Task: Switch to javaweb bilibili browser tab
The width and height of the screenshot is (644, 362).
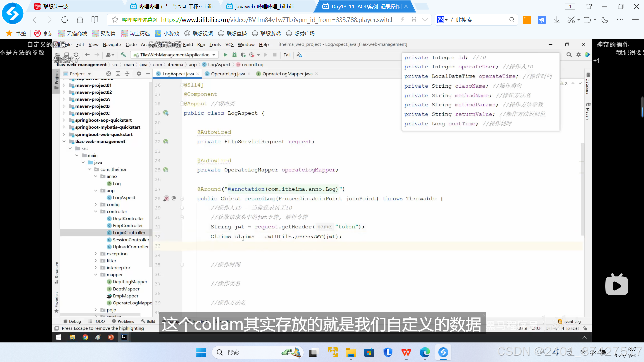Action: pos(264,6)
